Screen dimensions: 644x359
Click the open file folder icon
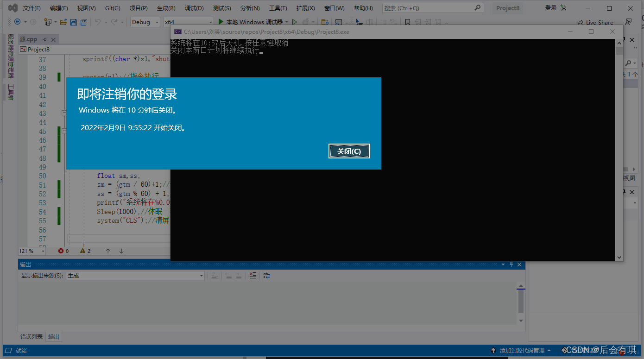[63, 22]
